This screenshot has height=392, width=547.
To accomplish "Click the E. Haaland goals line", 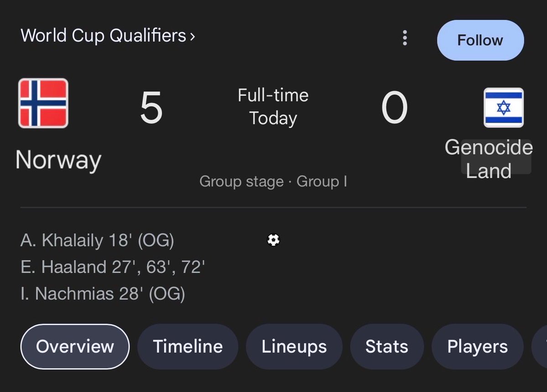I will [113, 267].
